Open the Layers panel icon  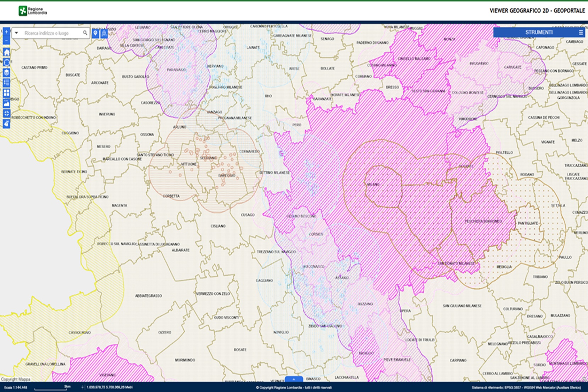pos(6,72)
